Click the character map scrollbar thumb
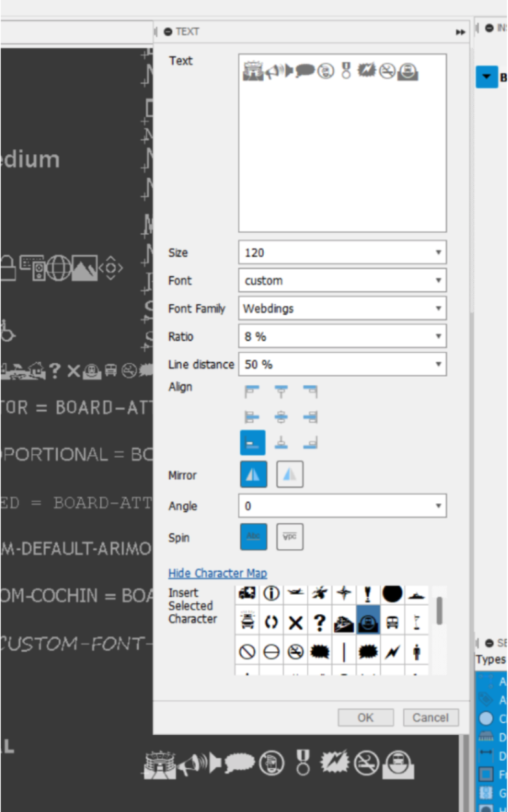 [x=439, y=610]
